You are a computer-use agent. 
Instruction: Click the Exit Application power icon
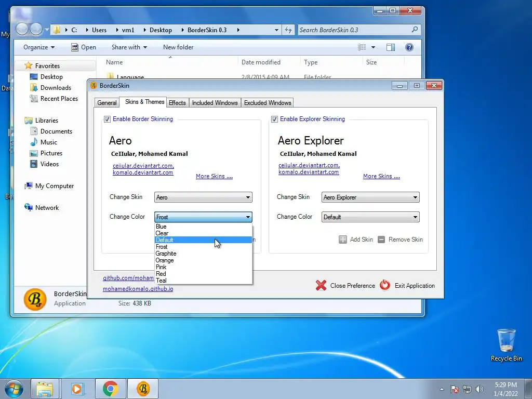point(385,285)
